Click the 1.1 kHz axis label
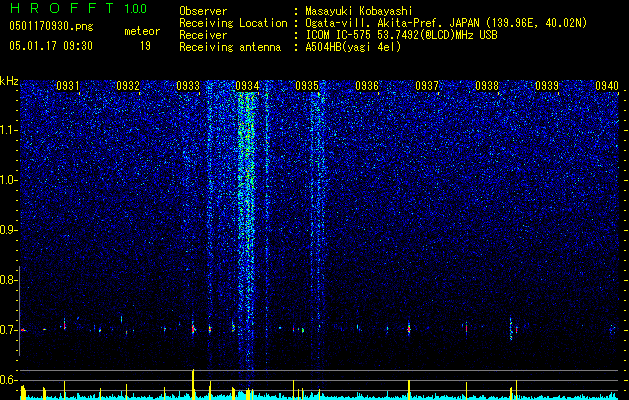 [8, 130]
